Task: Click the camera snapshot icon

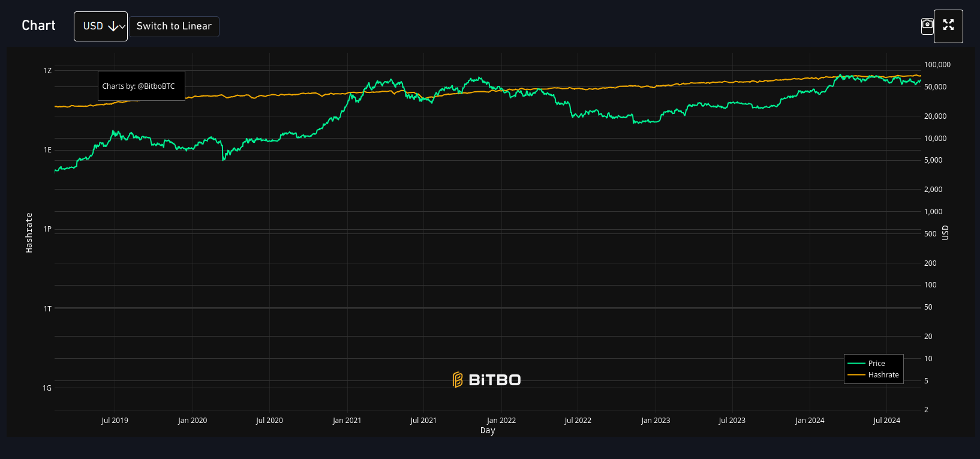Action: click(927, 25)
